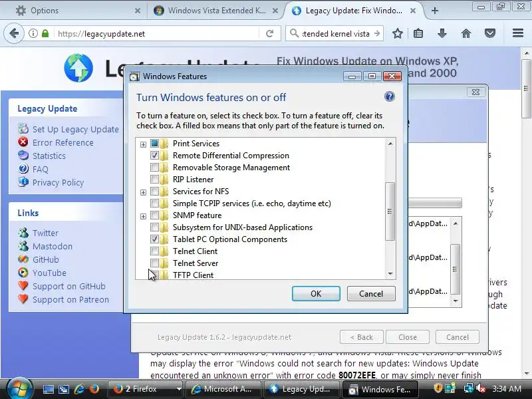The width and height of the screenshot is (532, 399).
Task: Click the Legacy Update dialog list scrollbar thumb
Action: [x=456, y=269]
